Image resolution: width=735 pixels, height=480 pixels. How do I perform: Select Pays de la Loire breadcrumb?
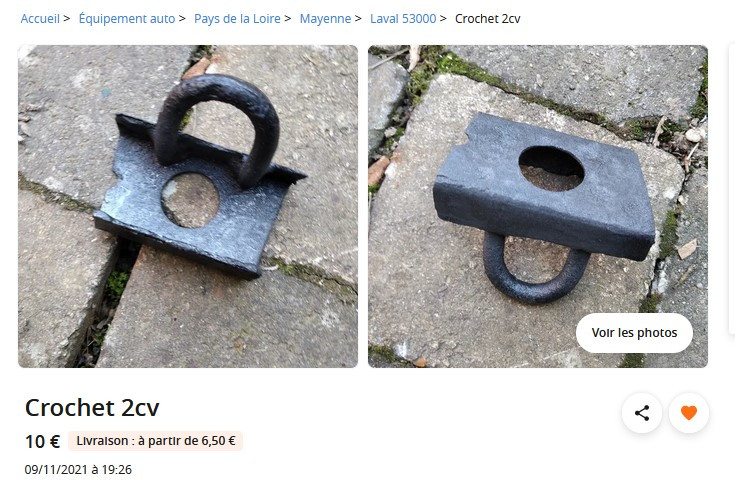click(237, 19)
